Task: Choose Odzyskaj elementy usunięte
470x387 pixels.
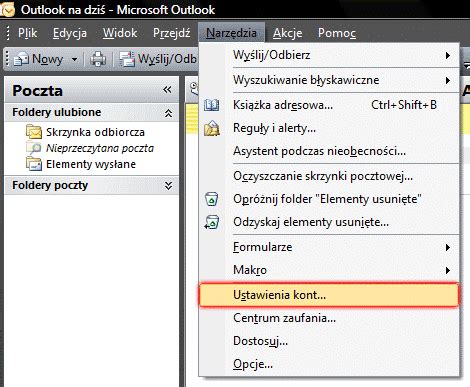Action: point(329,222)
